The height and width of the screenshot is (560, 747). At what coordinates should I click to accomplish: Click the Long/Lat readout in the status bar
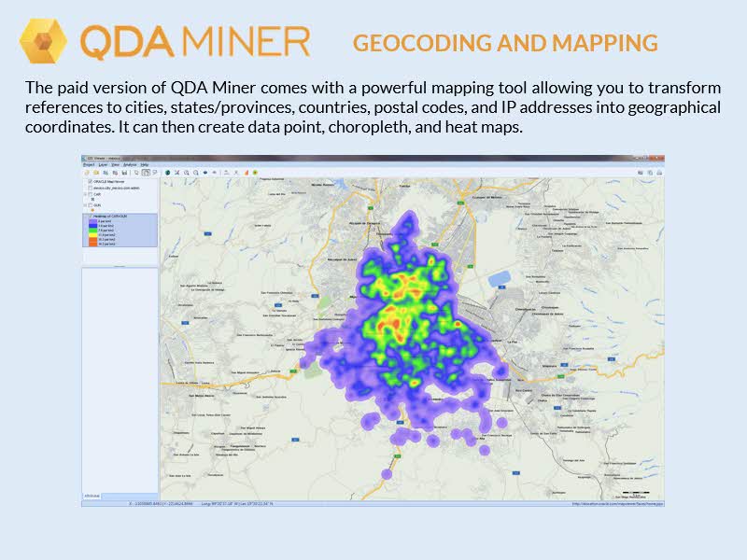237,503
